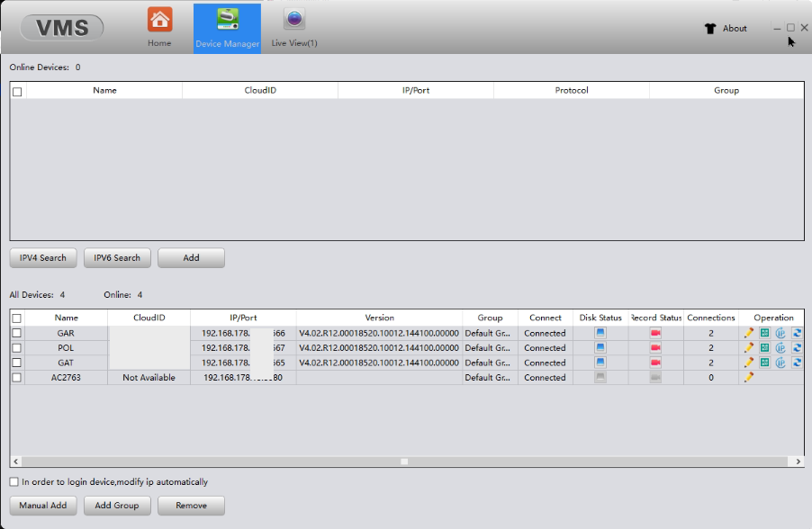Open IP modification for the GAT device
This screenshot has height=529, width=812.
point(780,363)
